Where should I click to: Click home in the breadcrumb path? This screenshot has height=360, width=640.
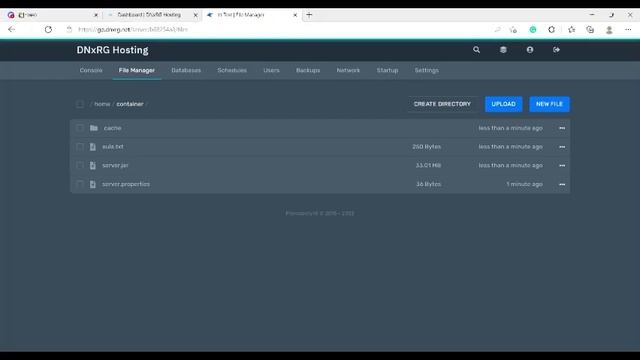102,104
